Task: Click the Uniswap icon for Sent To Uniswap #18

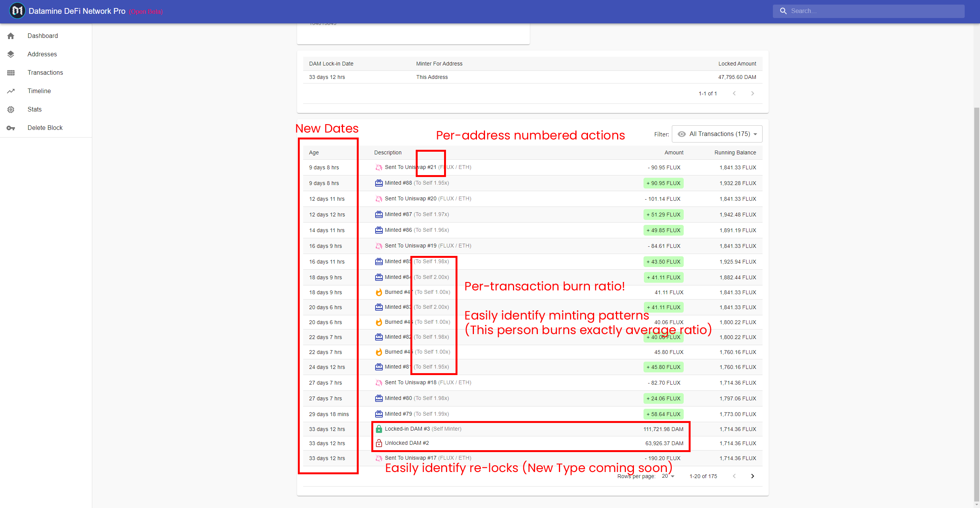Action: click(379, 383)
